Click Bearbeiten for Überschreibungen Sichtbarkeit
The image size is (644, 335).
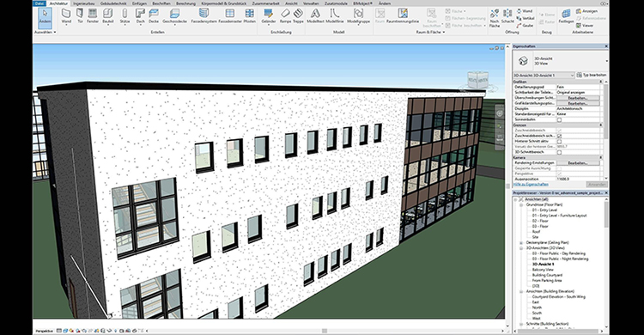coord(578,98)
